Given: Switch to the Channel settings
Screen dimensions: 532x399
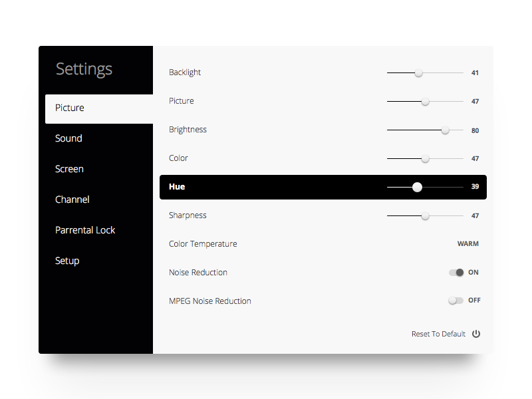Looking at the screenshot, I should click(72, 199).
